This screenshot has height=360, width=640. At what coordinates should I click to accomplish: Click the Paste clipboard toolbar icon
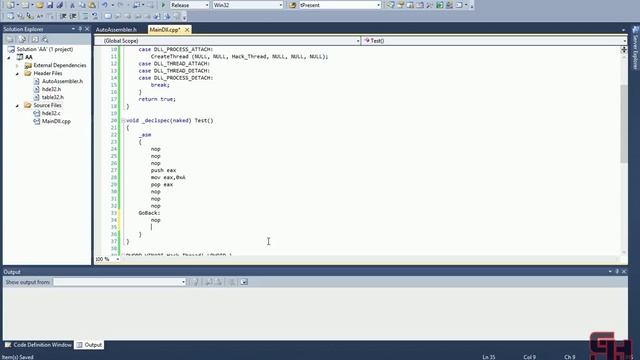(x=92, y=5)
